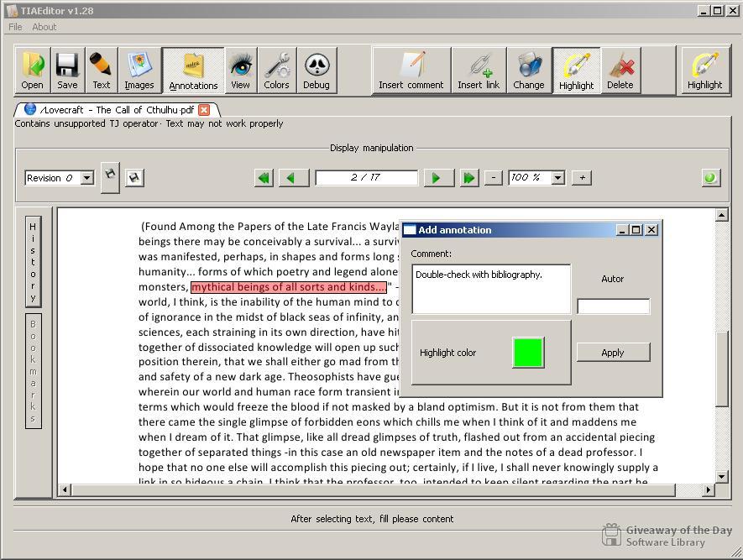The width and height of the screenshot is (743, 560).
Task: Click the highlighted 'mythical beings' text
Action: [289, 287]
